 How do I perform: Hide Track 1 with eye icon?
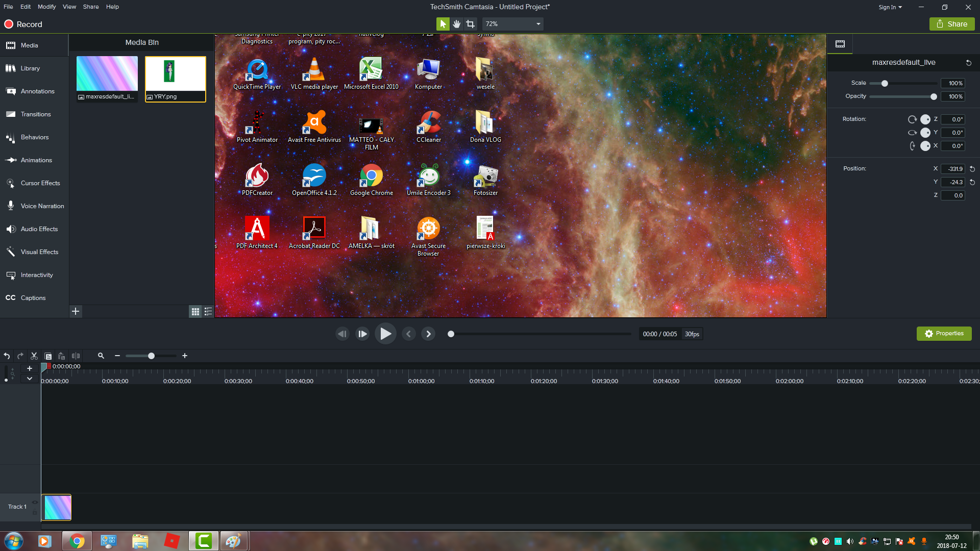pos(35,502)
